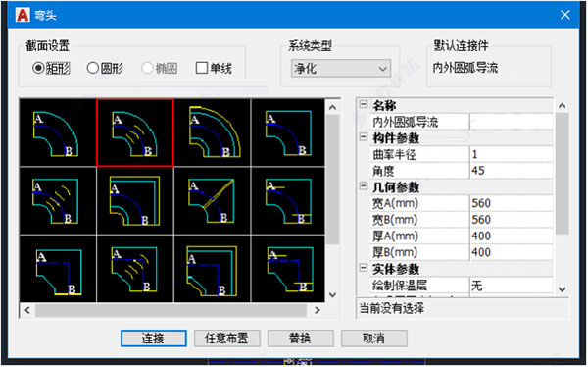The width and height of the screenshot is (588, 367).
Task: Open the 系统类型 dropdown showing 净化
Action: pyautogui.click(x=340, y=69)
